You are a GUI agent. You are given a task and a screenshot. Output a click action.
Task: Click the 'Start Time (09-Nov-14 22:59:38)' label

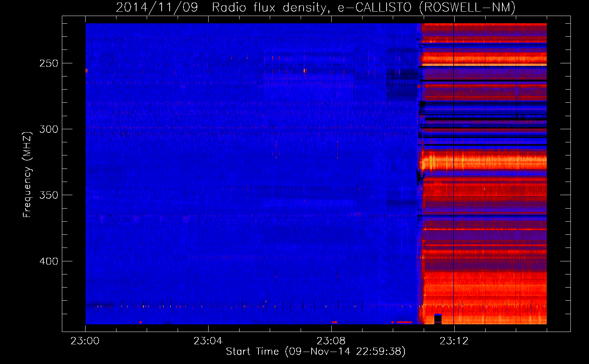pos(316,351)
